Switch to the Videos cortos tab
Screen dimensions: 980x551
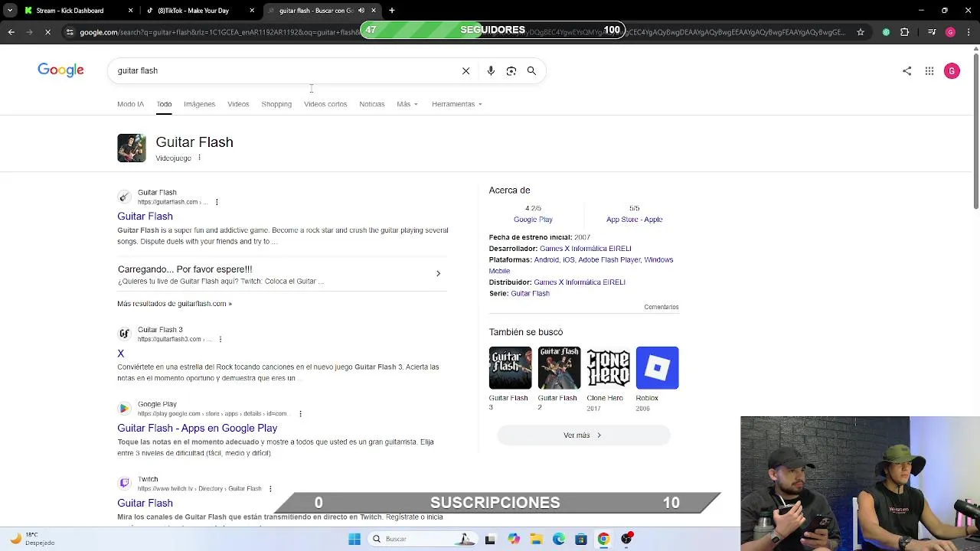325,104
